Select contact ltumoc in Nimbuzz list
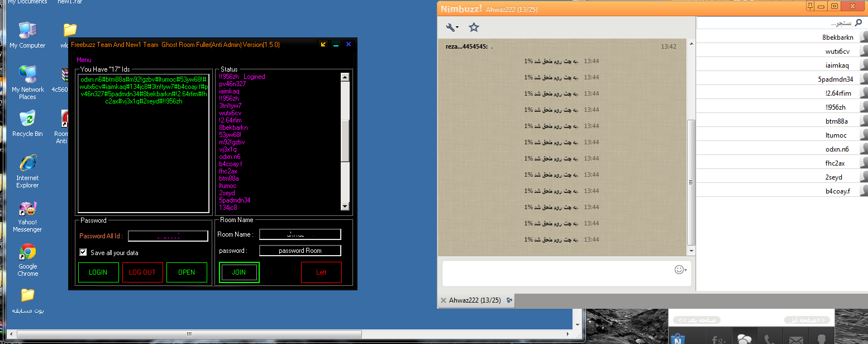The height and width of the screenshot is (344, 868). [x=782, y=135]
